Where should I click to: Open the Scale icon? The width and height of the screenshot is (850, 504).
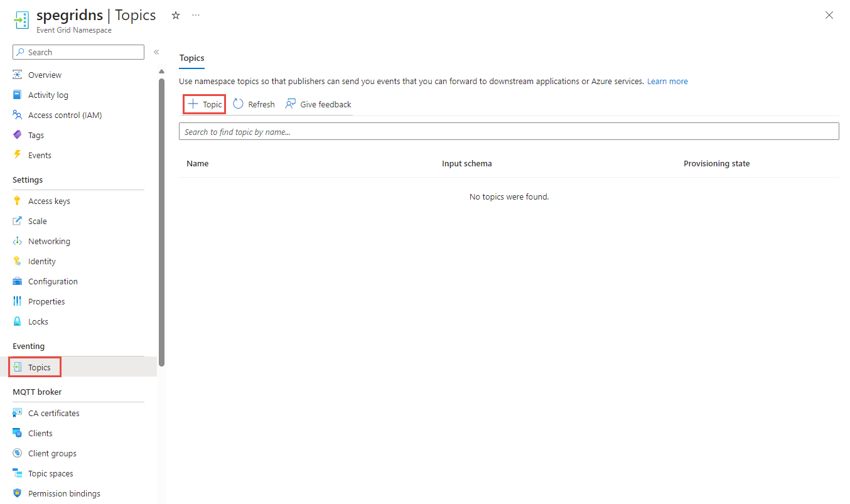(18, 221)
